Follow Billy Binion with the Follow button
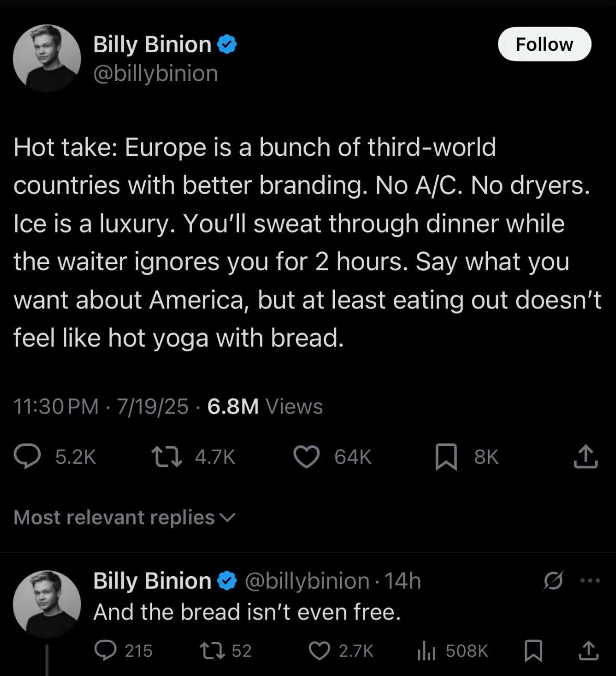This screenshot has width=616, height=676. click(x=544, y=44)
